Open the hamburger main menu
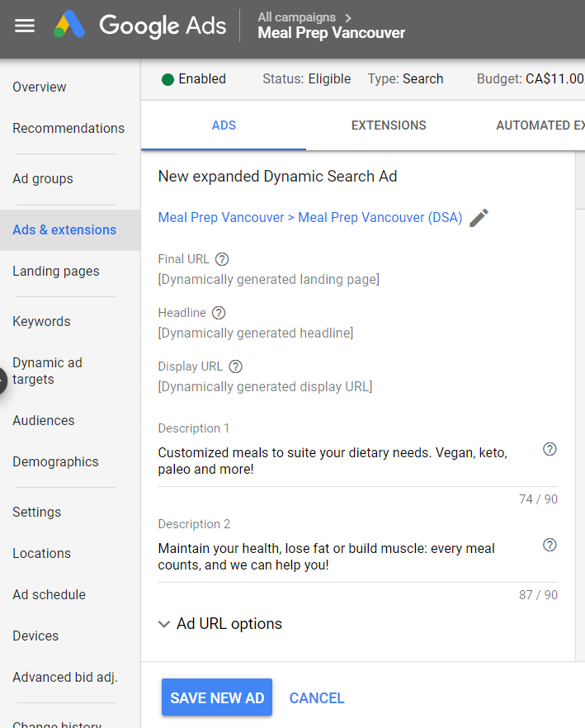The image size is (585, 728). (x=25, y=26)
